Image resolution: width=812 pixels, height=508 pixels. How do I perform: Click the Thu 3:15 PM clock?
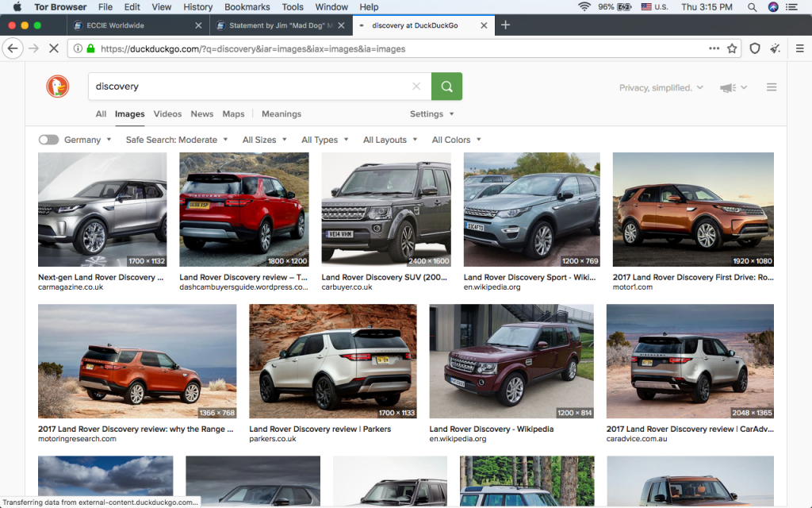point(707,6)
